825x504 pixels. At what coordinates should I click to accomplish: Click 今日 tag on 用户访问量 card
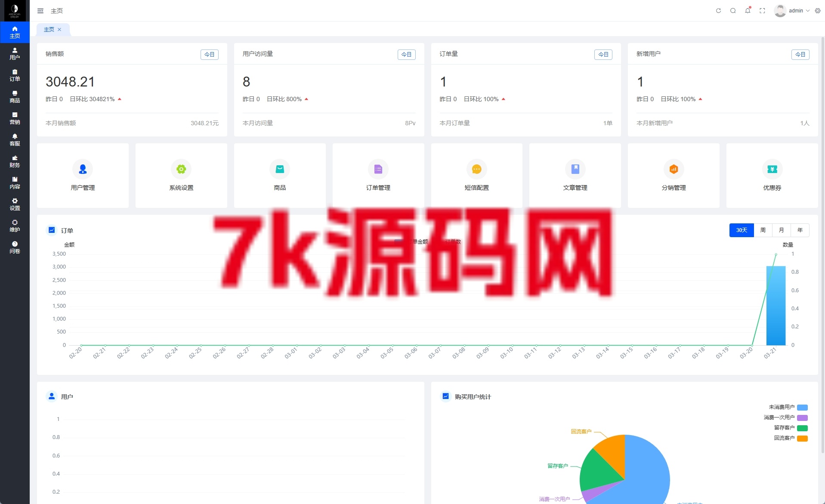406,55
